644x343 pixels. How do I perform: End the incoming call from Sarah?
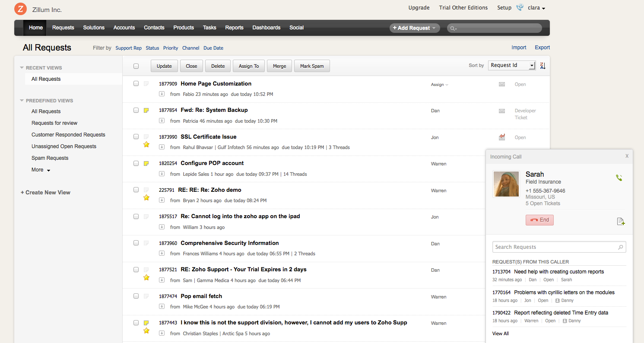[539, 220]
